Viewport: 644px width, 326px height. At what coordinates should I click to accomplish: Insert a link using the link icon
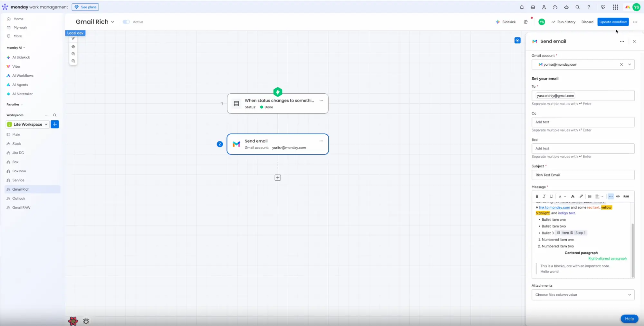point(618,197)
